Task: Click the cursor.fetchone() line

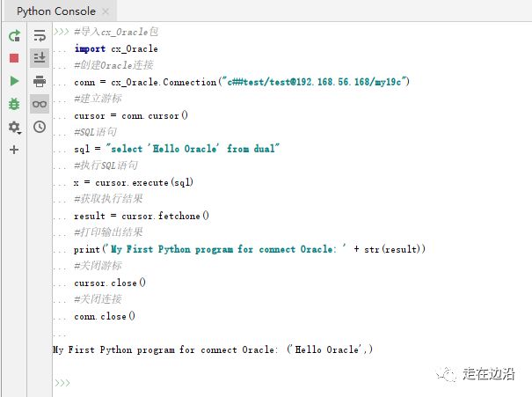Action: tap(142, 216)
